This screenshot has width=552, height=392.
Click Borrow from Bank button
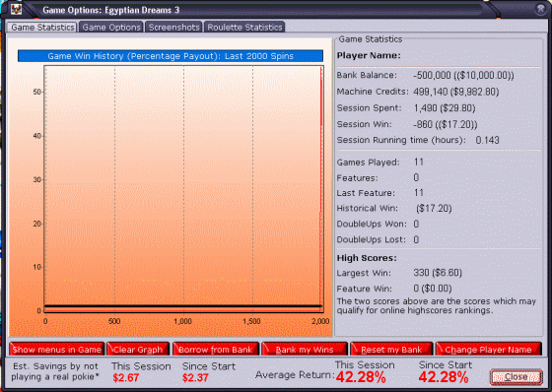(x=216, y=350)
